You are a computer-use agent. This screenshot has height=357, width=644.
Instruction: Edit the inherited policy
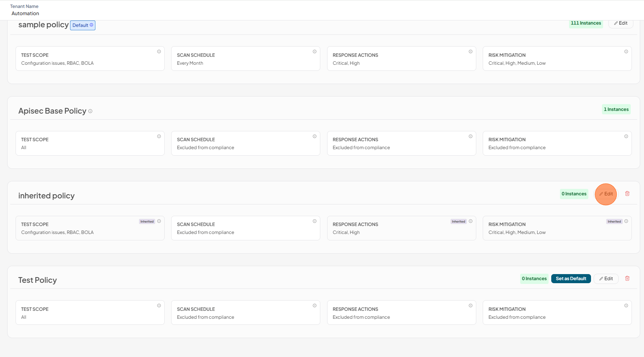coord(606,194)
